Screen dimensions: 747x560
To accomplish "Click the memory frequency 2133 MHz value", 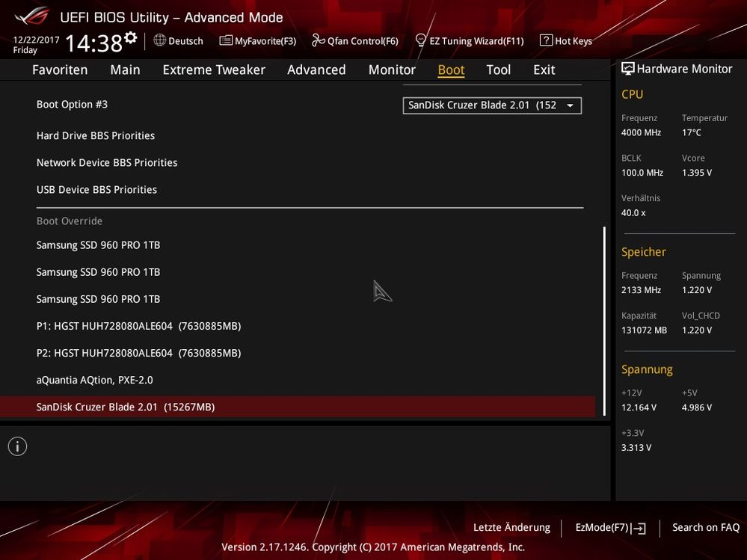I will point(642,290).
